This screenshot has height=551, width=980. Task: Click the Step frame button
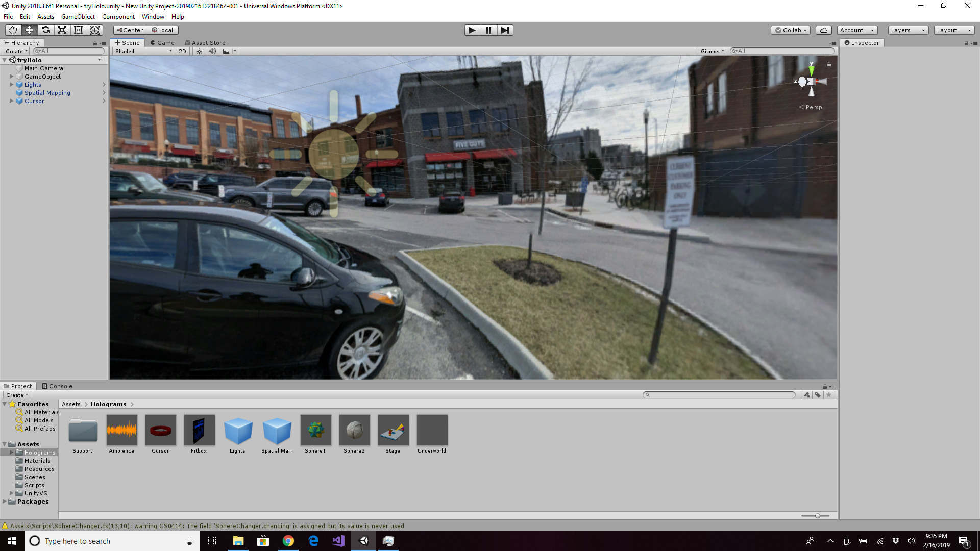(505, 30)
